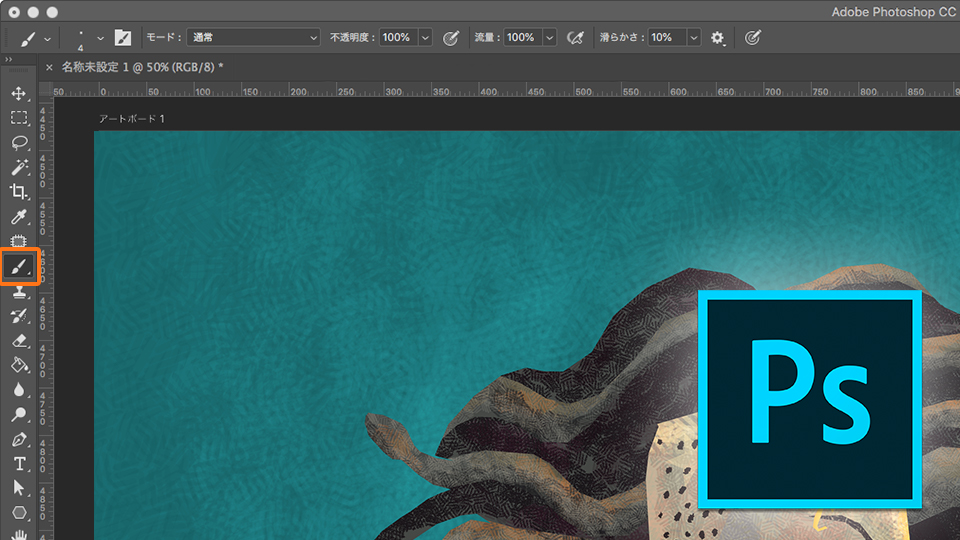Open the 不透明度 opacity slider dropdown

[x=425, y=38]
